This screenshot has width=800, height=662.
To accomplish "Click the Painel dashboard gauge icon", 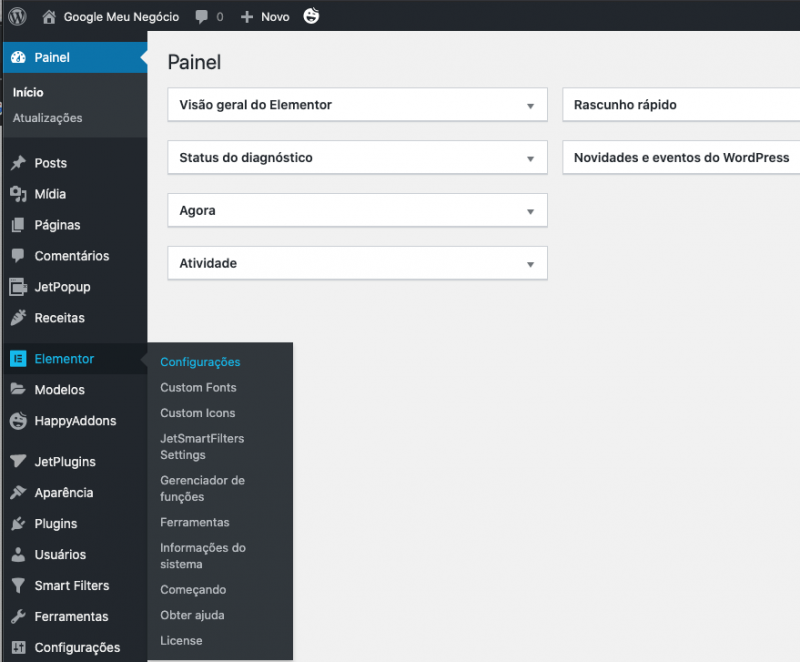I will (18, 58).
